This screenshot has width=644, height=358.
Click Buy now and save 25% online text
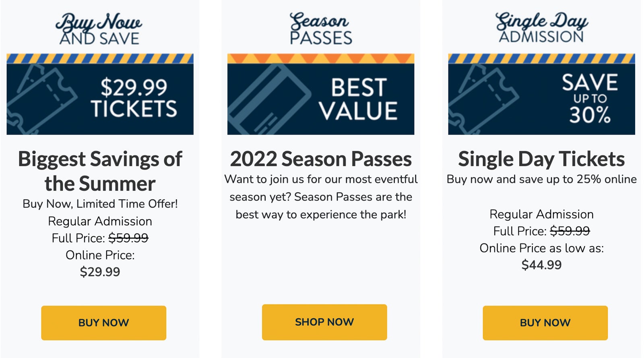pyautogui.click(x=541, y=179)
